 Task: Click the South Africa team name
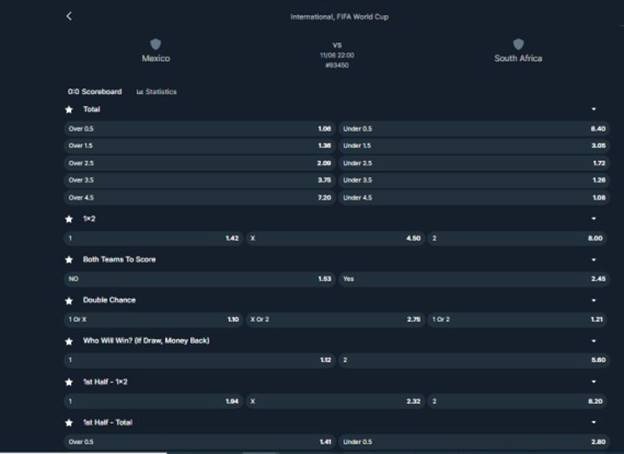(518, 58)
